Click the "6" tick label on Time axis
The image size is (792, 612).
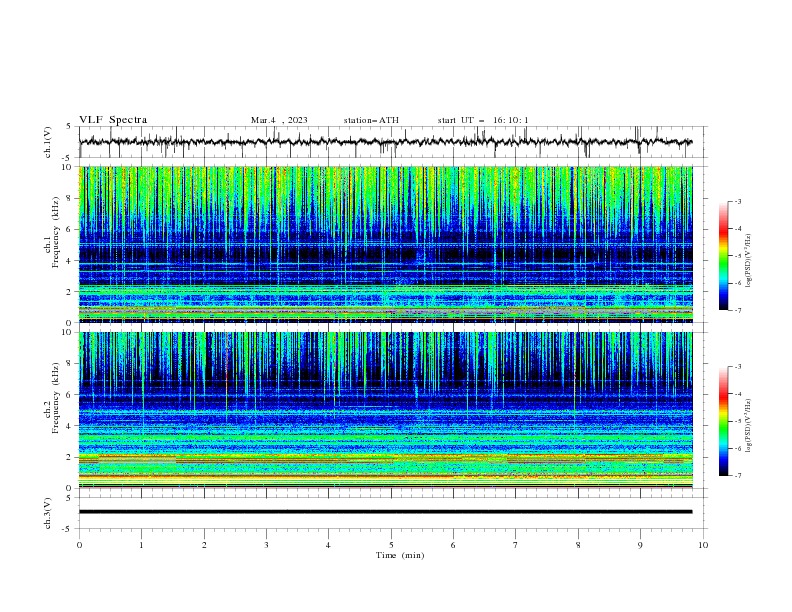[x=453, y=545]
